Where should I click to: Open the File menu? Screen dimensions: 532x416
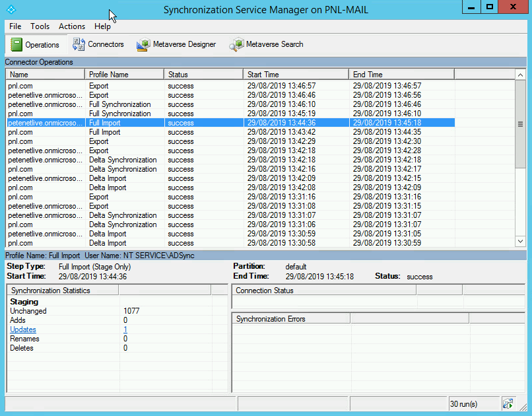15,26
